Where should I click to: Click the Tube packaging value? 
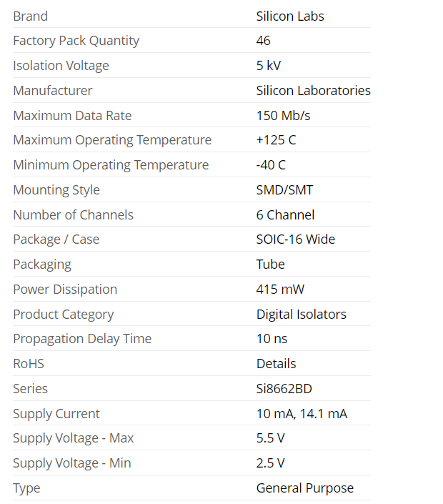(270, 265)
